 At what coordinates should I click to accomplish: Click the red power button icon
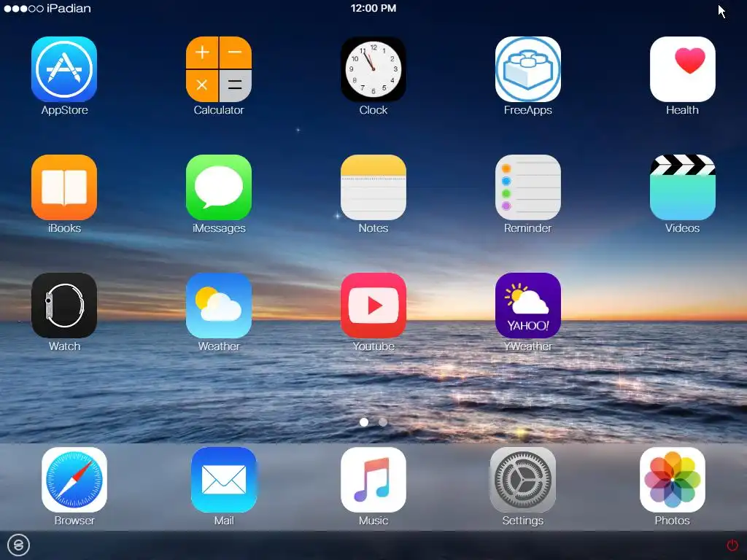(732, 545)
